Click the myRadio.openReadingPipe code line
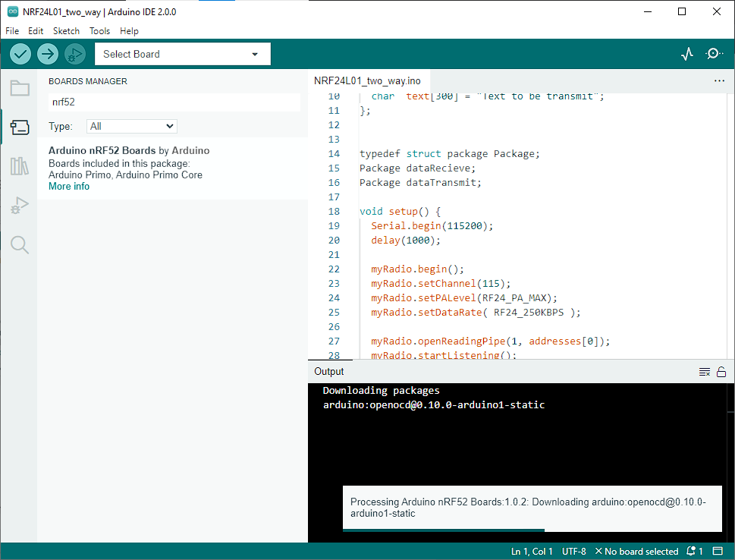Viewport: 735px width, 560px height. (x=490, y=341)
